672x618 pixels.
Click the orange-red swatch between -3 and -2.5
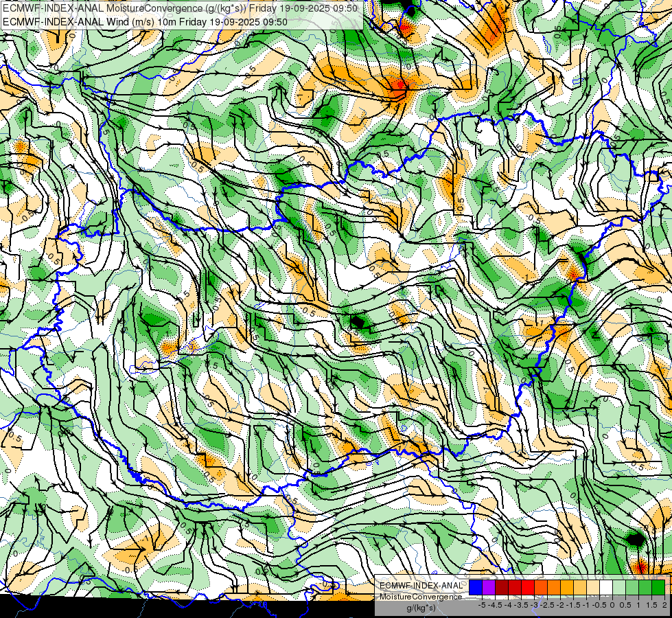(x=541, y=587)
